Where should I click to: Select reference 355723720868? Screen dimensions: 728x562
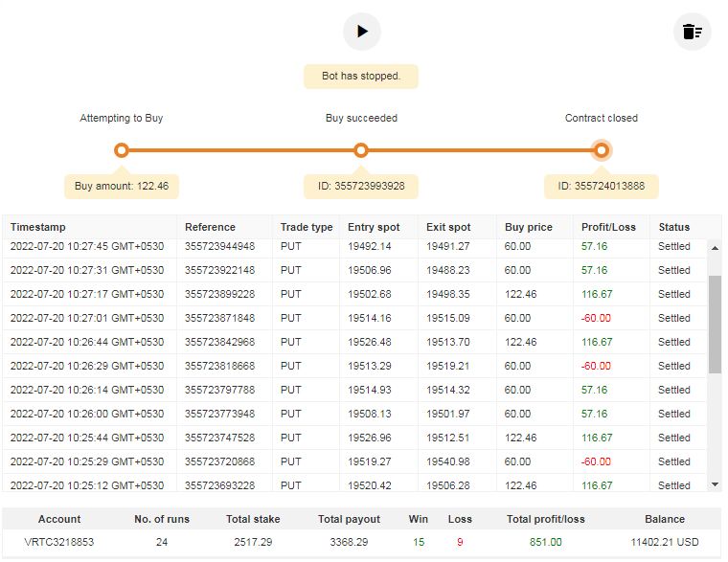(x=219, y=461)
